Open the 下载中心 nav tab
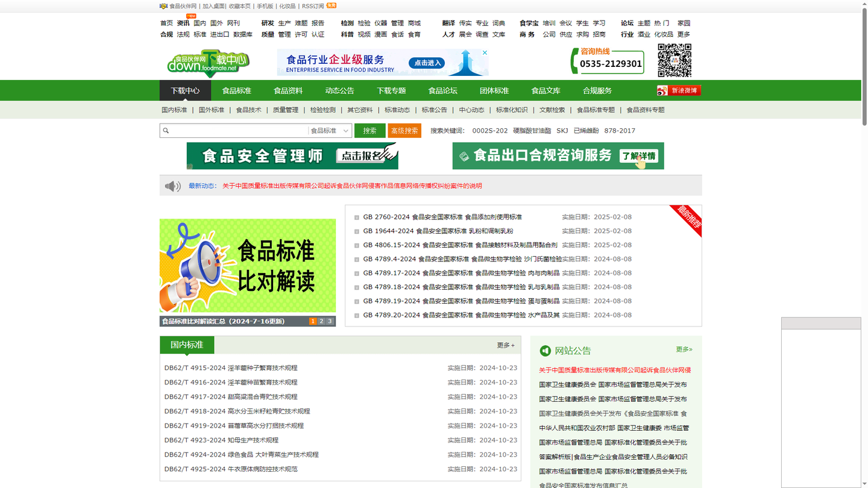The image size is (868, 488). click(185, 90)
